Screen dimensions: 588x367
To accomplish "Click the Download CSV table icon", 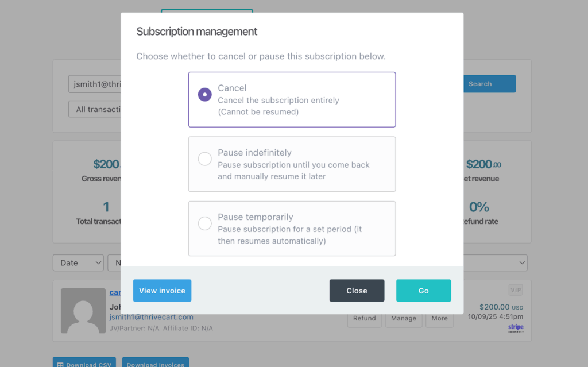I will (60, 365).
